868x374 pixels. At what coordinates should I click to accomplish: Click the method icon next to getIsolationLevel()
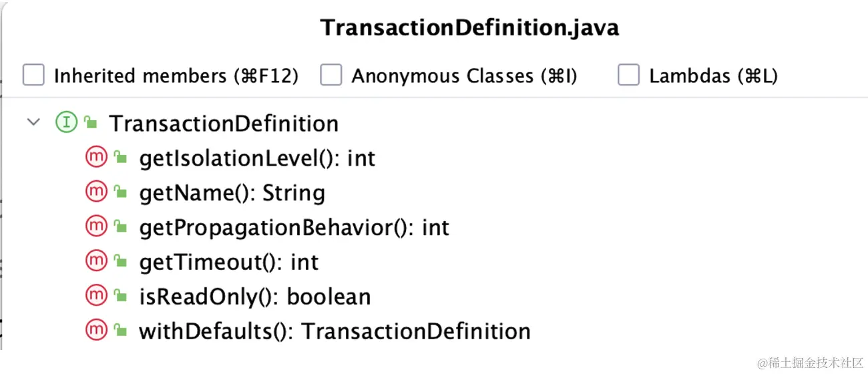[97, 158]
